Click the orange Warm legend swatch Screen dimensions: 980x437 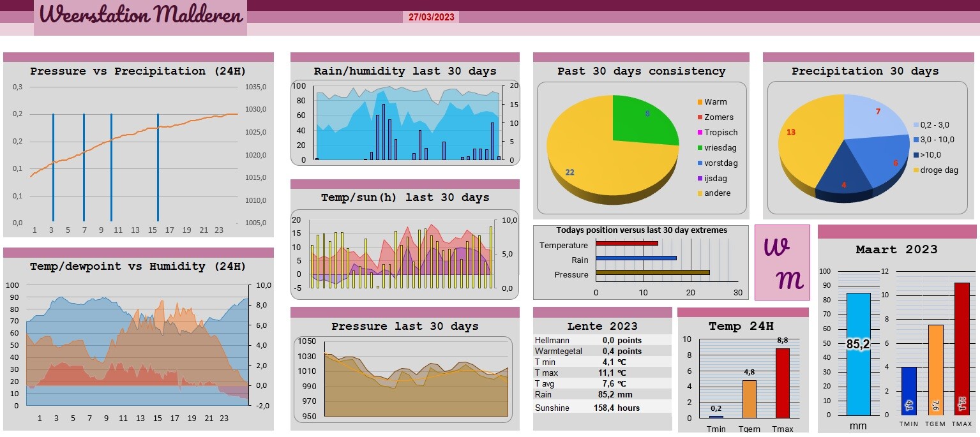[700, 102]
